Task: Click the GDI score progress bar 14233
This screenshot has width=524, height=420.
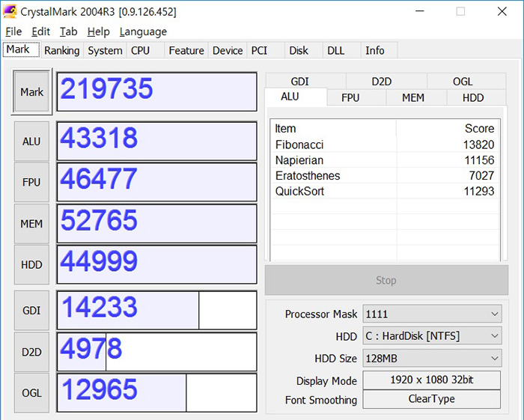Action: [156, 311]
